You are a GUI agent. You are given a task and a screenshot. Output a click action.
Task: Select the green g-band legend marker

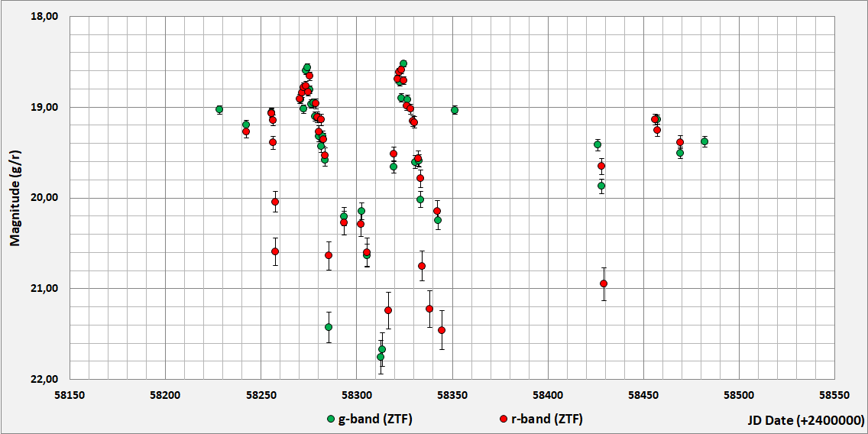[x=331, y=419]
